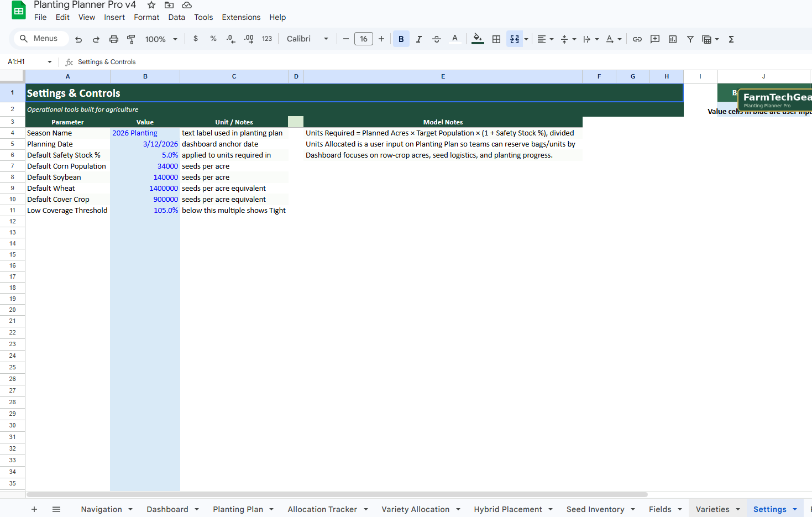Expand the Horizontal align dropdown
This screenshot has height=517, width=812.
[x=551, y=39]
